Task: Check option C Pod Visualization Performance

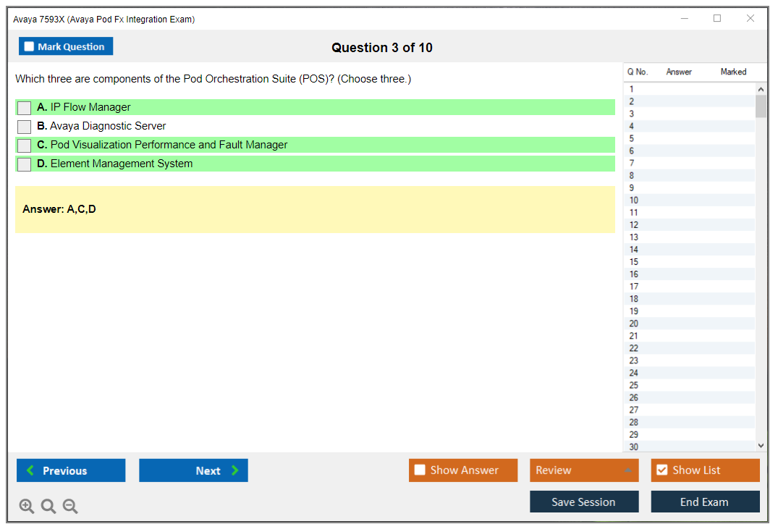Action: [25, 145]
